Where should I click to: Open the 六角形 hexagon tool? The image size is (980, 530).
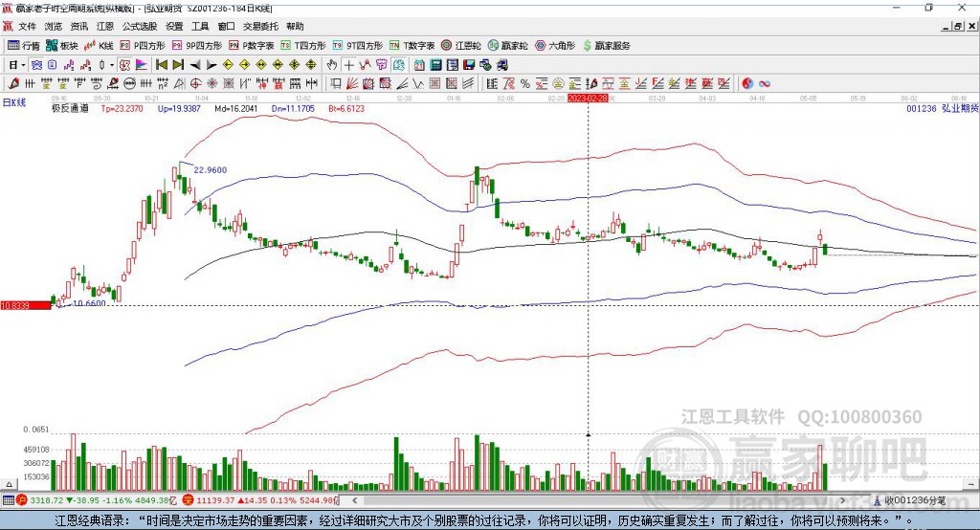(x=555, y=46)
